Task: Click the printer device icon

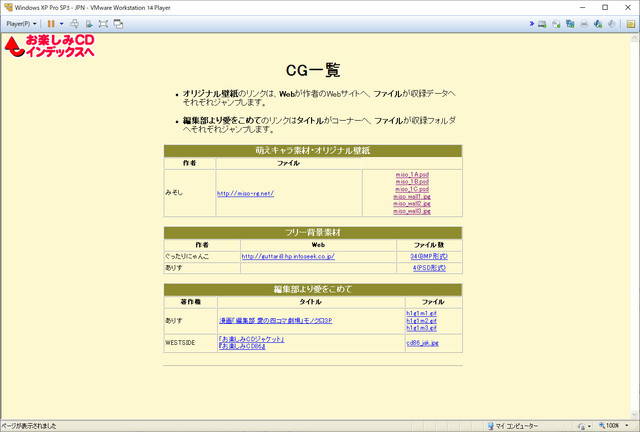Action: click(584, 24)
